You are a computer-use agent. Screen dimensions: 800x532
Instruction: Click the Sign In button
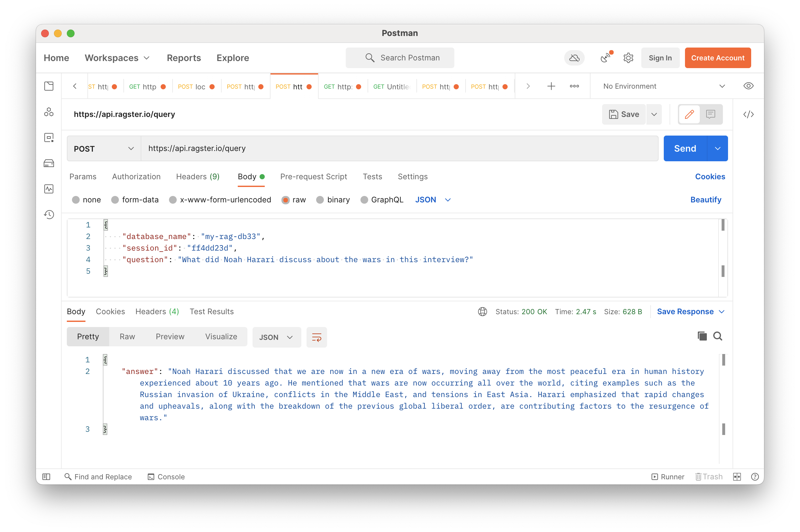tap(660, 58)
